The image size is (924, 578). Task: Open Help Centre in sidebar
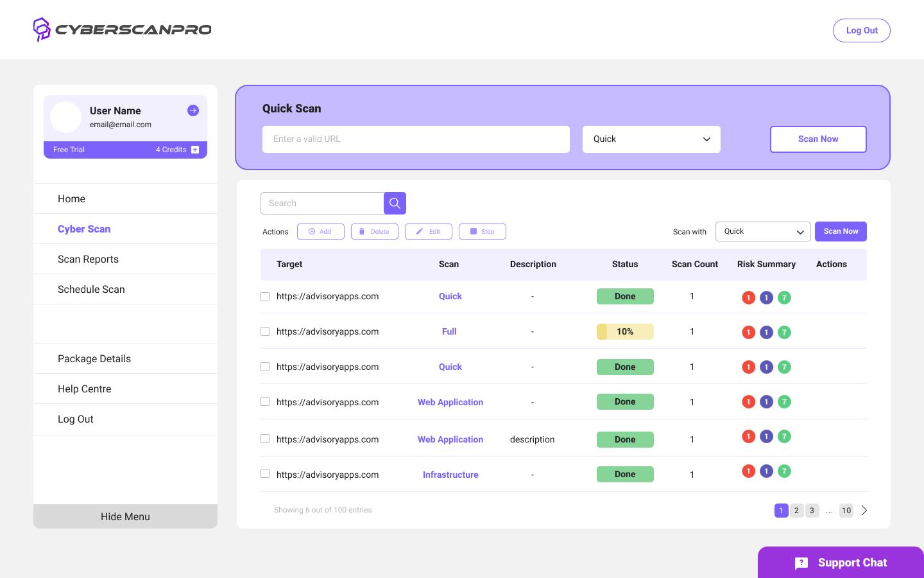tap(125, 389)
